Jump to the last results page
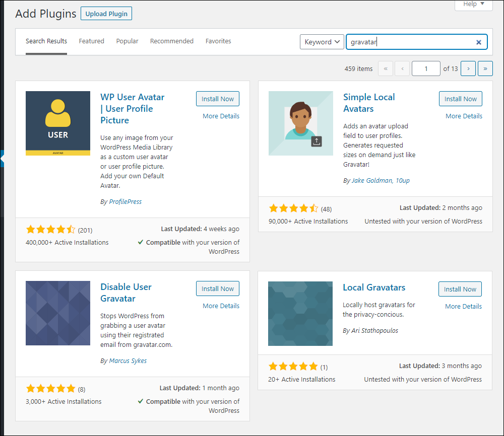Screen dimensions: 504x436 (x=485, y=68)
